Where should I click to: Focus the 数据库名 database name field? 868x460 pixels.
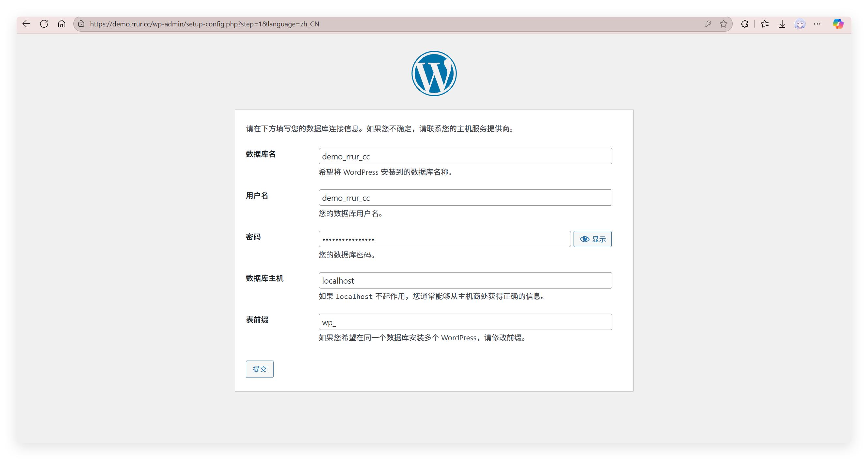465,156
